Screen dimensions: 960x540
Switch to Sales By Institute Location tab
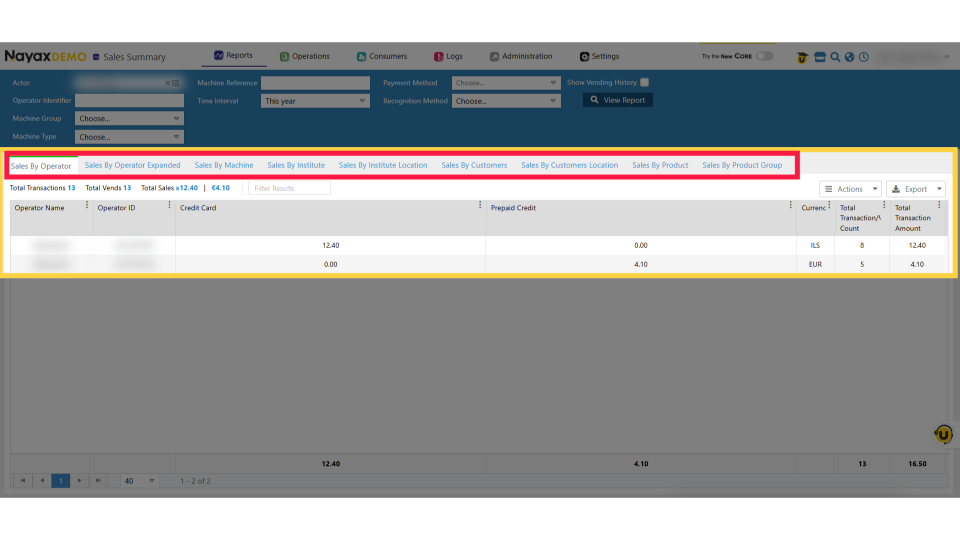point(383,165)
